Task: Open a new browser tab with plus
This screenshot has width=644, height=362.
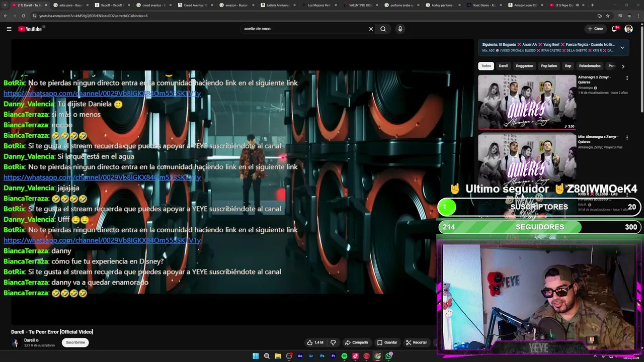Action: pos(592,5)
